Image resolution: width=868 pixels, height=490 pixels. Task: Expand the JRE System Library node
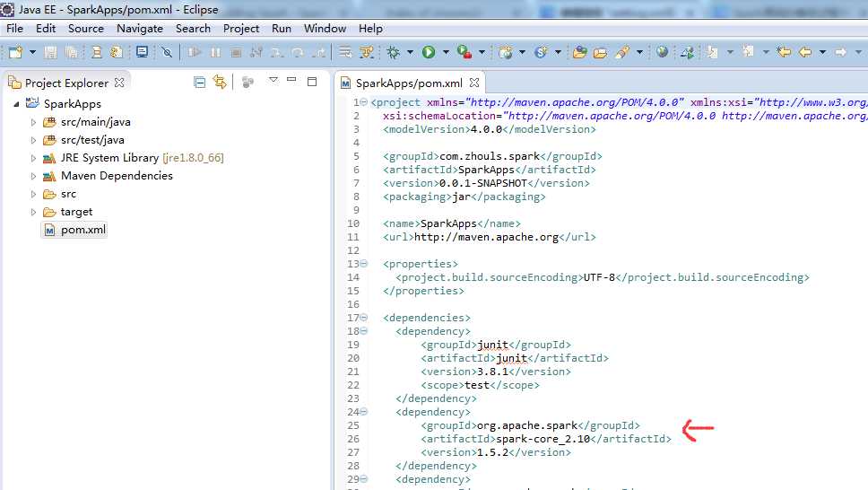33,158
